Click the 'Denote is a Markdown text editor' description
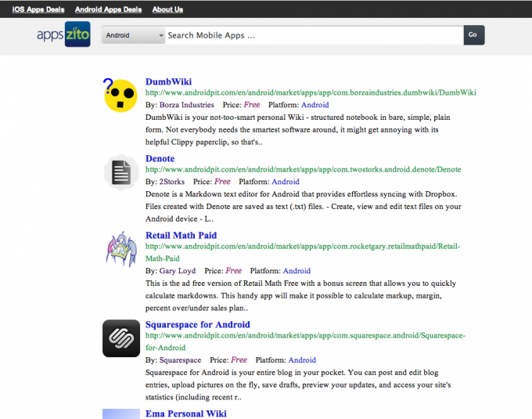Viewport: 532px width, 419px height. click(304, 207)
